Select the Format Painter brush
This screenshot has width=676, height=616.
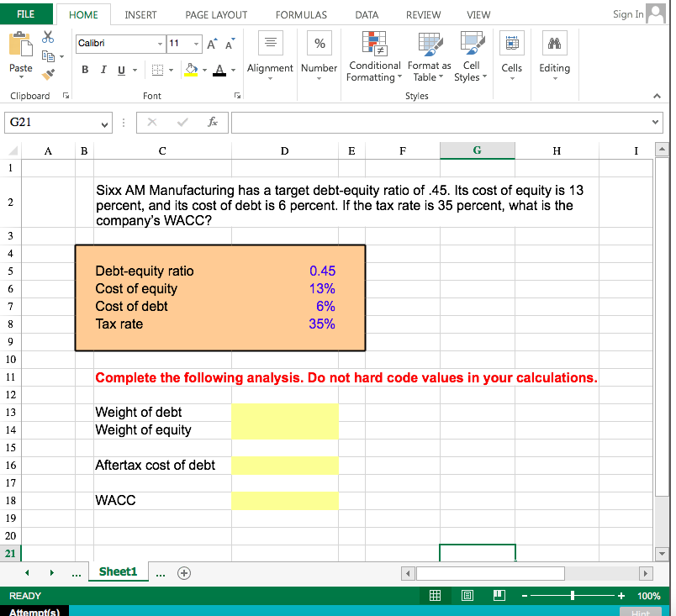coord(48,75)
